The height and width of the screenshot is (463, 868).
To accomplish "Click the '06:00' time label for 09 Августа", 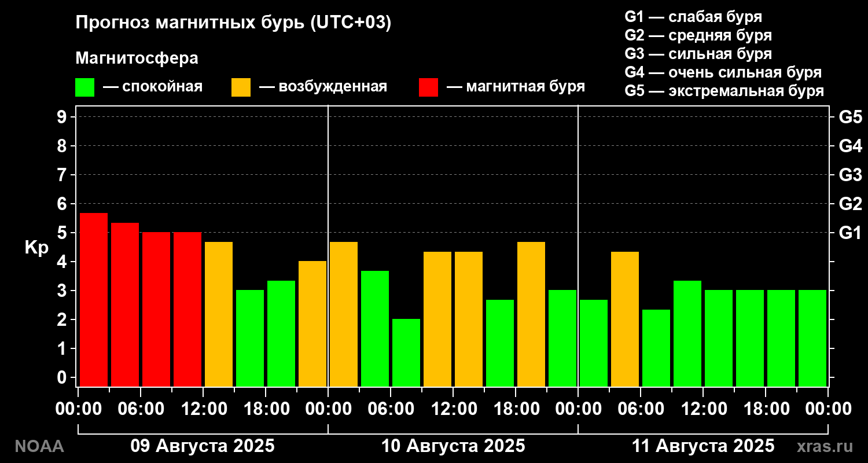I will pos(141,409).
